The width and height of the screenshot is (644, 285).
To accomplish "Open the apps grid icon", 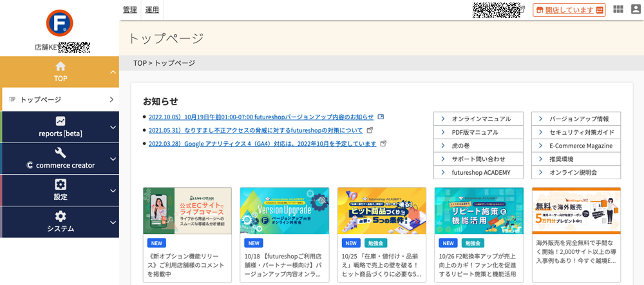I will (x=618, y=10).
